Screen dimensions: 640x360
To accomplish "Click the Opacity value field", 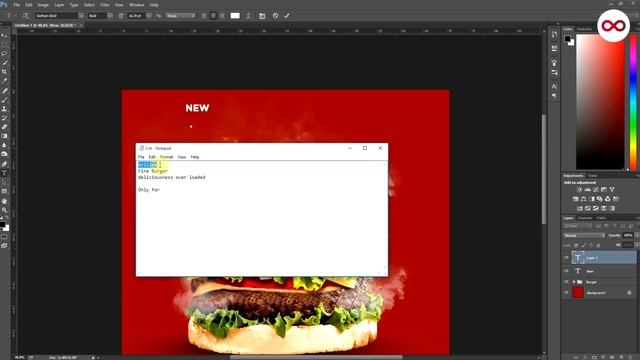I will pos(628,236).
